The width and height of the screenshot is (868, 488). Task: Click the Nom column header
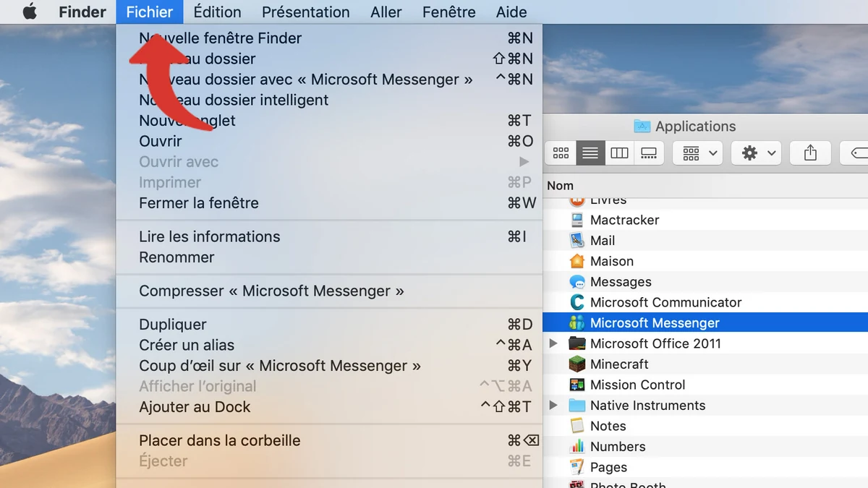click(x=561, y=185)
